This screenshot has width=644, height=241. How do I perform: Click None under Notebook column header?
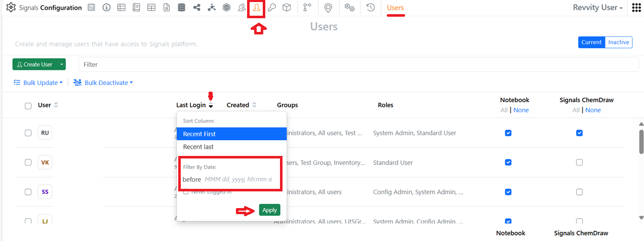521,110
